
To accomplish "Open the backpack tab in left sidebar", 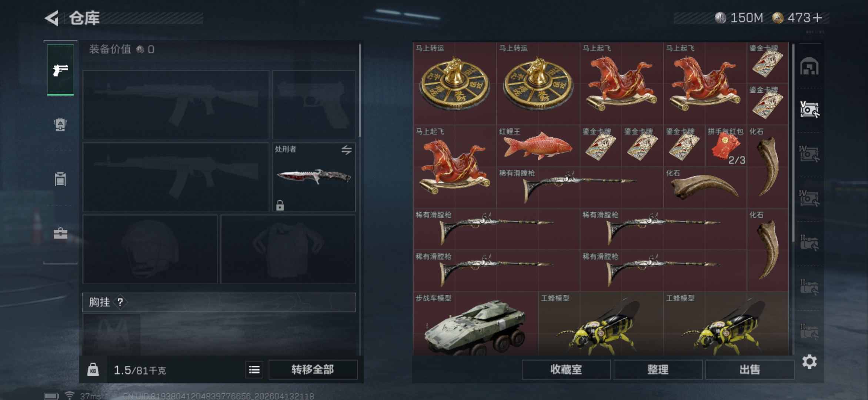I will pyautogui.click(x=60, y=124).
